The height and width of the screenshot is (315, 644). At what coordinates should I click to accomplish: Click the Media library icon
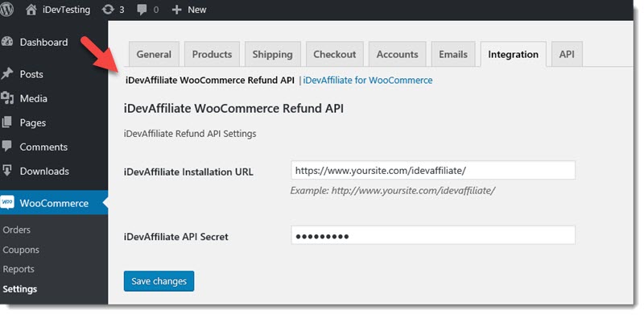pos(7,98)
